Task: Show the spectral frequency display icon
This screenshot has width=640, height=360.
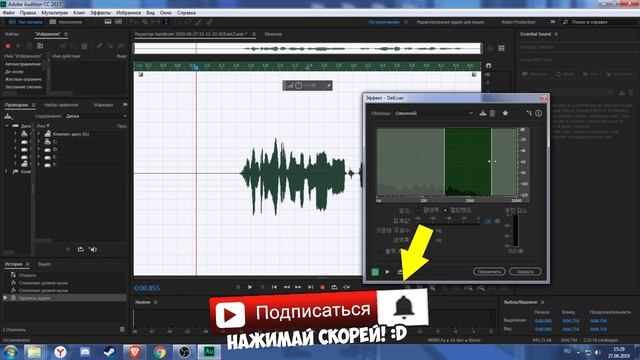Action: point(108,22)
